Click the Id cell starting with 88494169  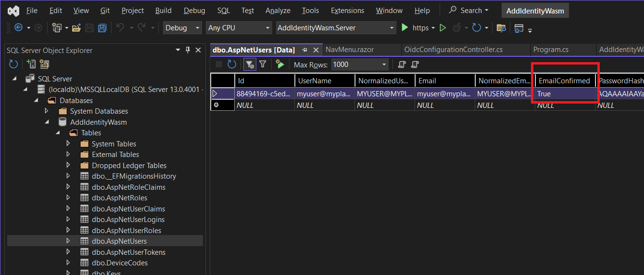pos(265,94)
